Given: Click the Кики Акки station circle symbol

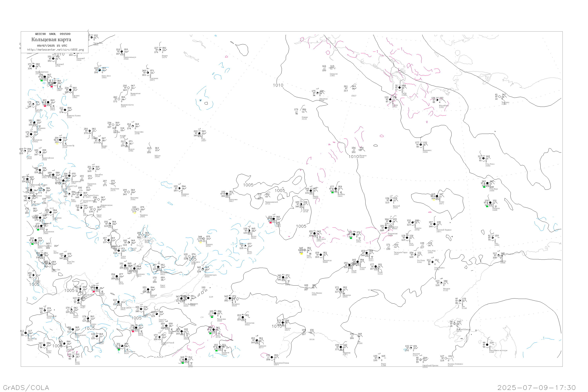Looking at the screenshot, I should coord(100,70).
